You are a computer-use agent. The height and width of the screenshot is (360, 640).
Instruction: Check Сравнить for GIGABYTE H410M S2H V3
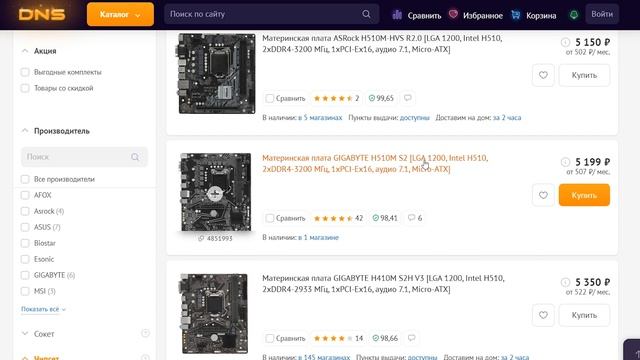pyautogui.click(x=269, y=338)
